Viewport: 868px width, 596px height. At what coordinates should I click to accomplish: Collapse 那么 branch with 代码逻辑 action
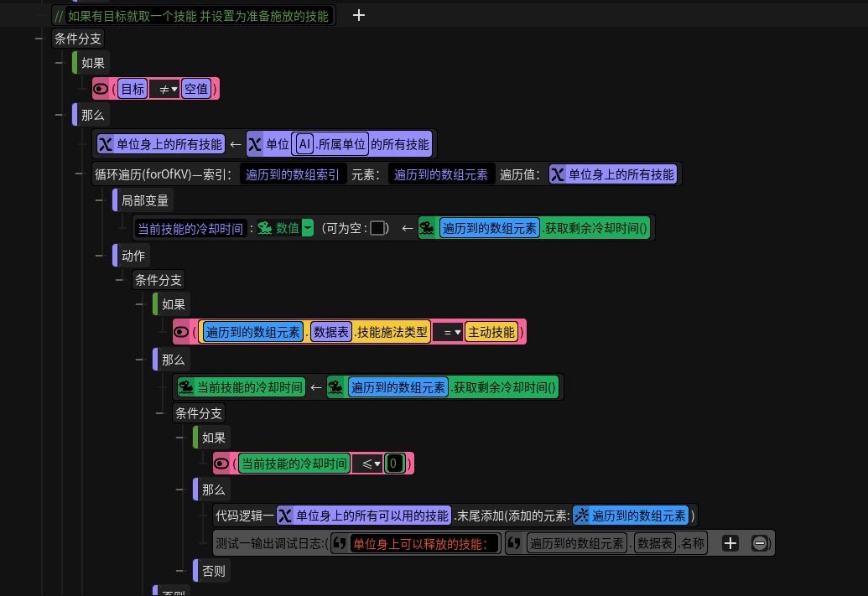(179, 490)
